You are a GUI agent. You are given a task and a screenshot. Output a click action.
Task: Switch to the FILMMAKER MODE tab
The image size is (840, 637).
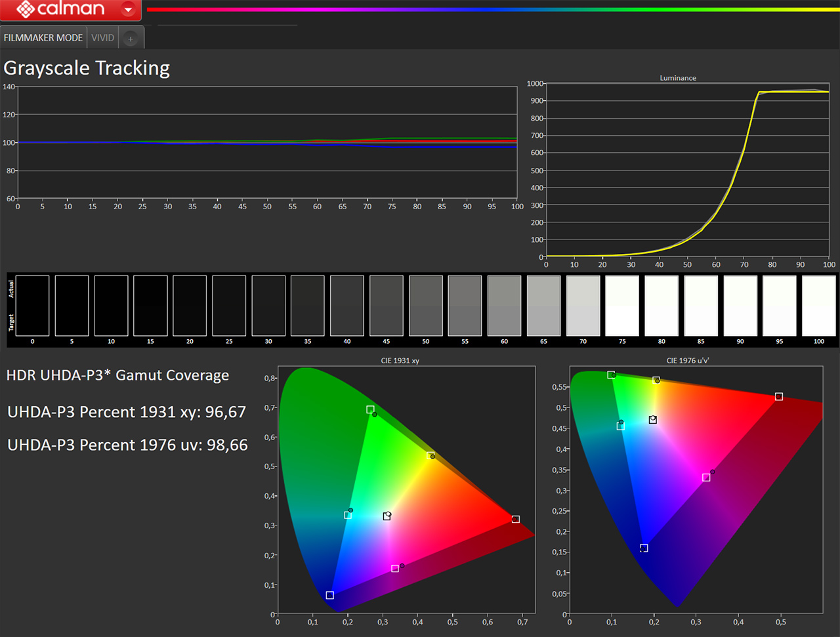click(43, 37)
